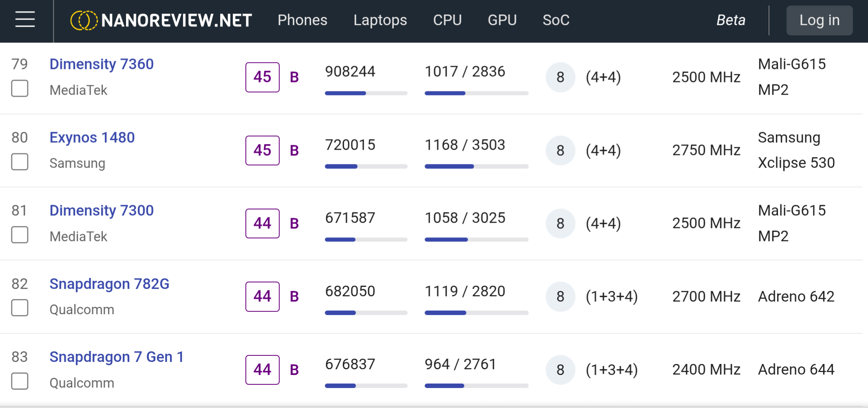This screenshot has width=868, height=408.
Task: Click the Samsung Xclipse 530 GPU text
Action: pos(797,150)
